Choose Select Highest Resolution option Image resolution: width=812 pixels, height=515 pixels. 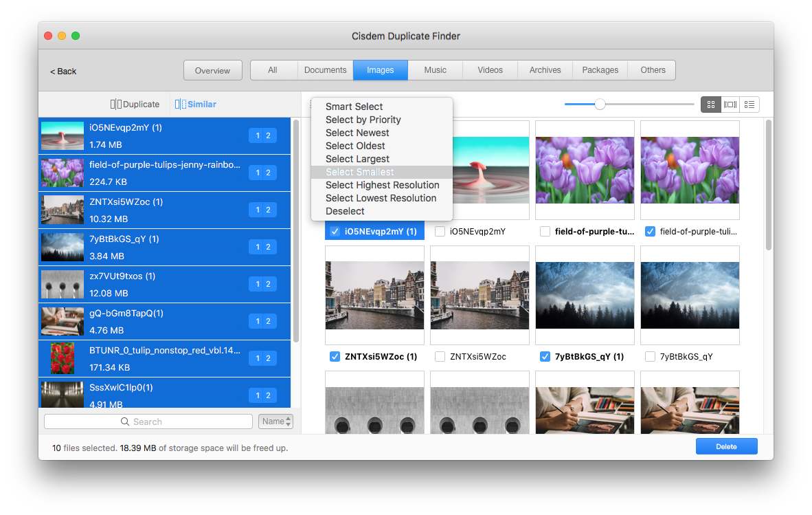tap(382, 185)
